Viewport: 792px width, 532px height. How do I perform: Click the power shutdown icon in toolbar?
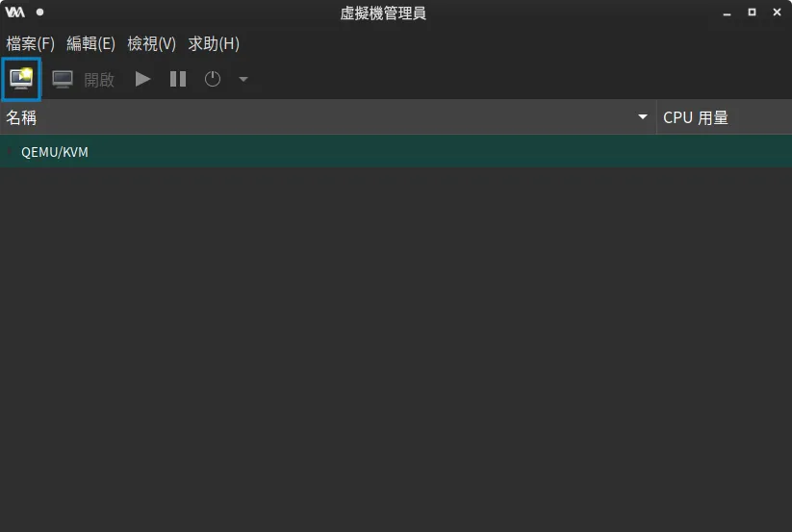pos(213,79)
